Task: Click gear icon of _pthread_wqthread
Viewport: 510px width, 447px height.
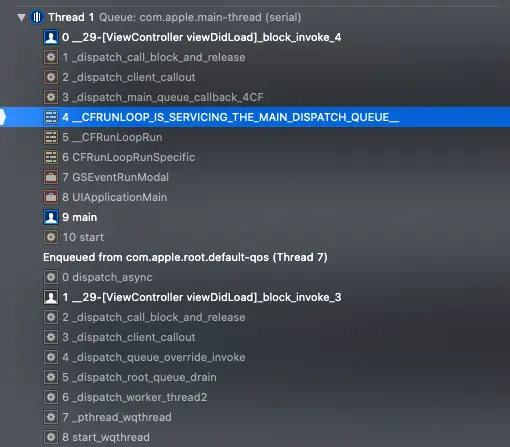Action: click(x=51, y=417)
